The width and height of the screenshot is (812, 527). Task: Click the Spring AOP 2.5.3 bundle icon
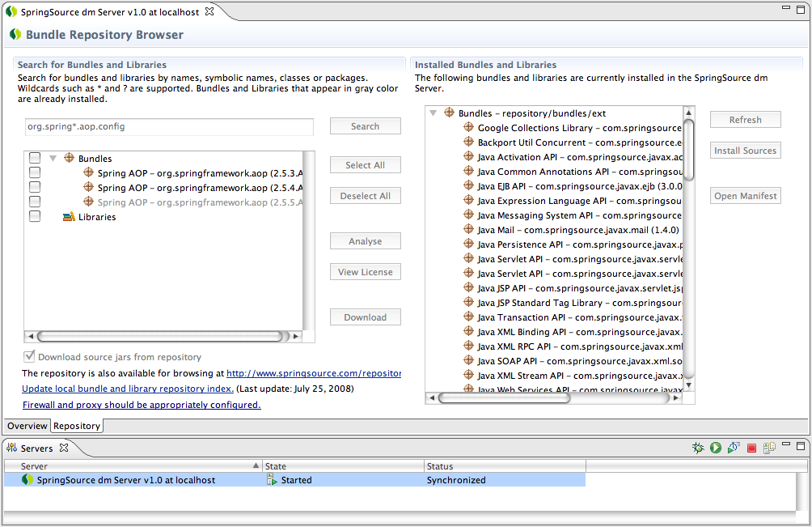pyautogui.click(x=88, y=172)
